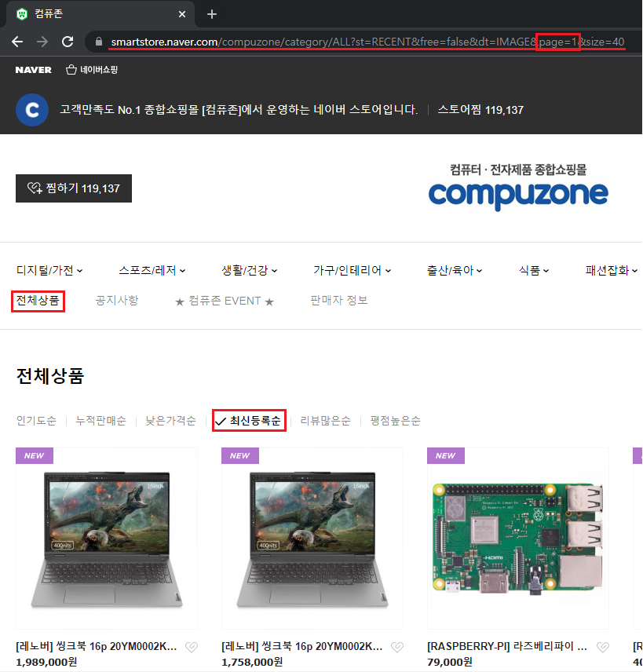Viewport: 643px width, 672px height.
Task: Click the padlock site info icon
Action: point(99,42)
